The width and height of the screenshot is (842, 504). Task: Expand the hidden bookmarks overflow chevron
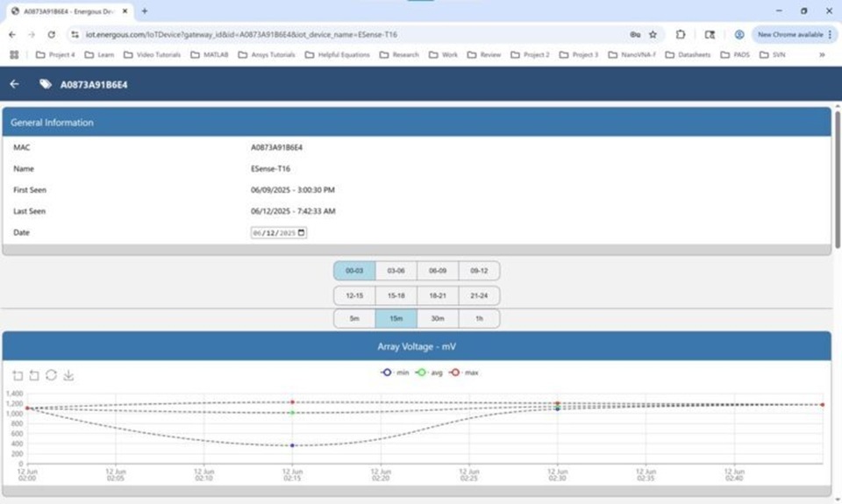point(822,54)
